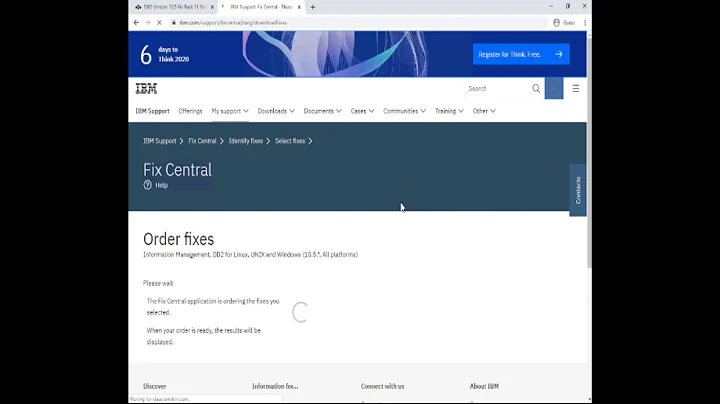The height and width of the screenshot is (404, 720).
Task: Click the site padlock icon in address bar
Action: 174,22
